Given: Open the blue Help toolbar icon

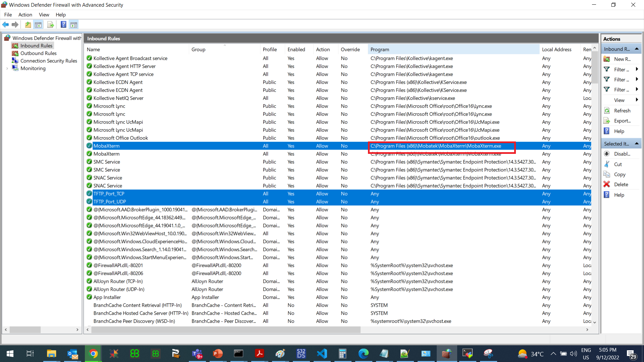Looking at the screenshot, I should 63,24.
